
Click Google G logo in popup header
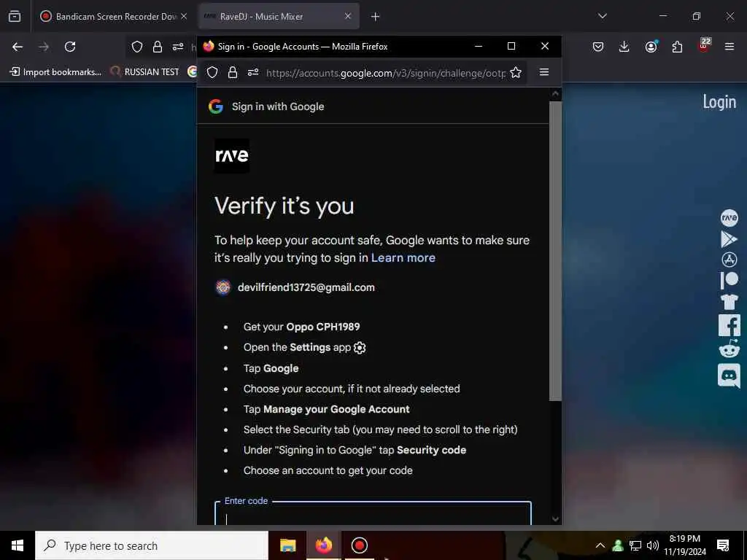[216, 106]
